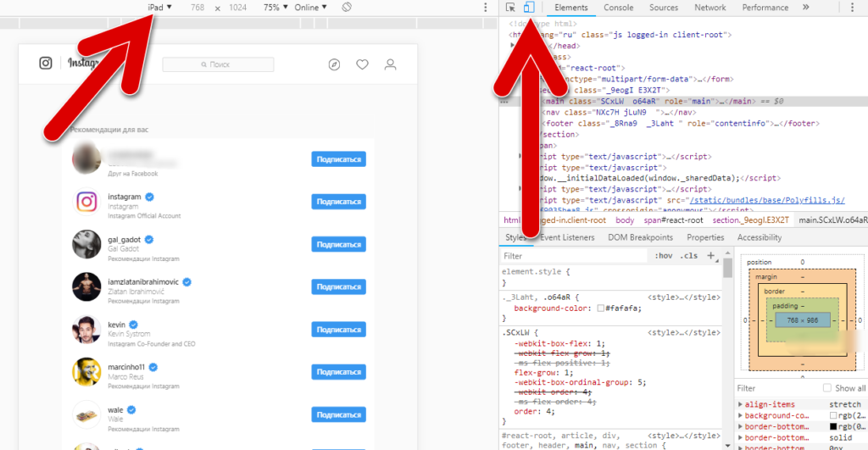Click the kevin profile picture
868x450 pixels.
[x=86, y=330]
